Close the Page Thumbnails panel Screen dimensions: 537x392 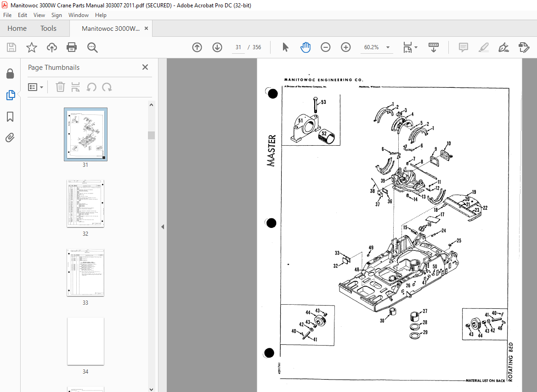pos(145,67)
